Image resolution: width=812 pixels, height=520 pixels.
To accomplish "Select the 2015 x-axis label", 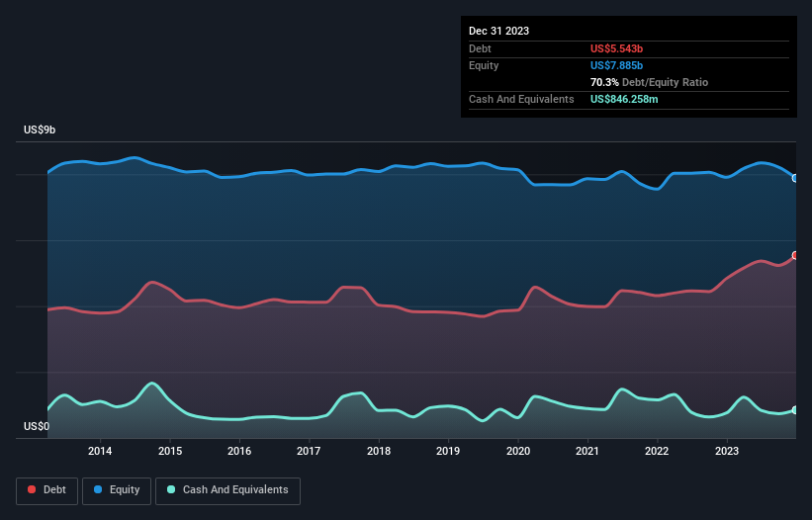I will 170,452.
